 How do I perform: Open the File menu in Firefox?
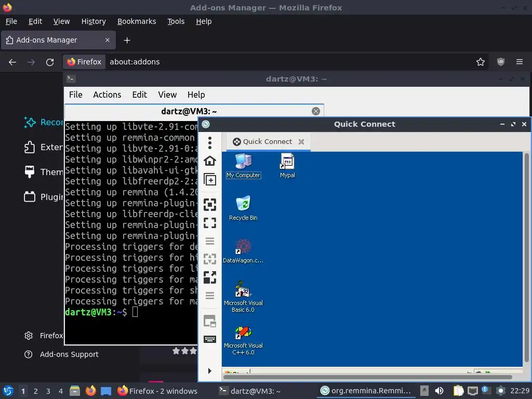(11, 21)
